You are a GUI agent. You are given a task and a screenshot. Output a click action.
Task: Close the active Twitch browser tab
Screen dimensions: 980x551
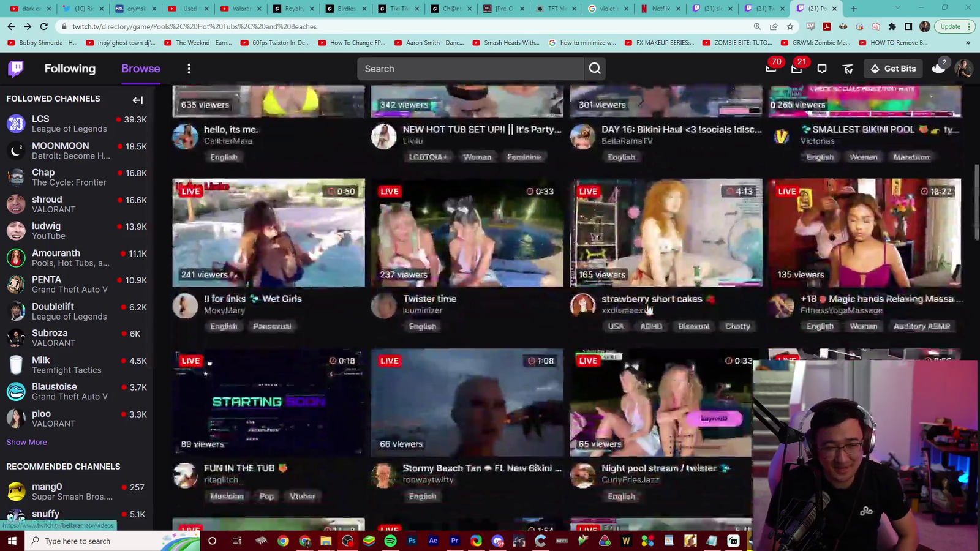click(834, 9)
